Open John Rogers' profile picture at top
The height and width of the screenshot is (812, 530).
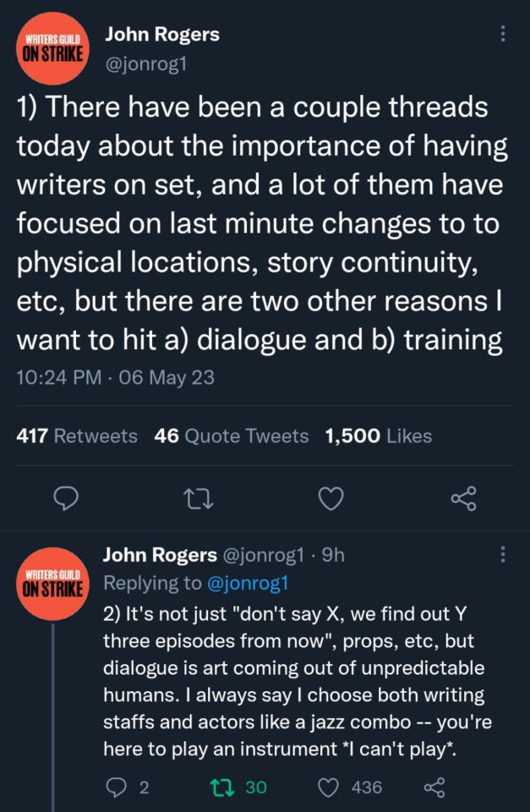coord(52,47)
